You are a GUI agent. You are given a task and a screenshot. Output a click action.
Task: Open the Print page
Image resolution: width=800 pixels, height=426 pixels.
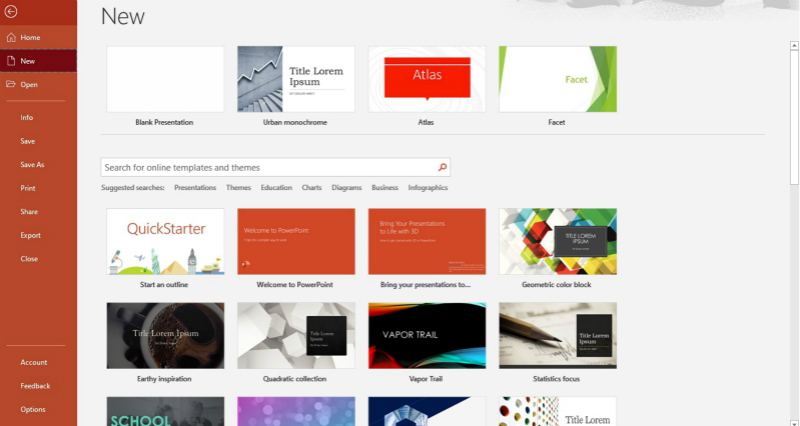(28, 188)
